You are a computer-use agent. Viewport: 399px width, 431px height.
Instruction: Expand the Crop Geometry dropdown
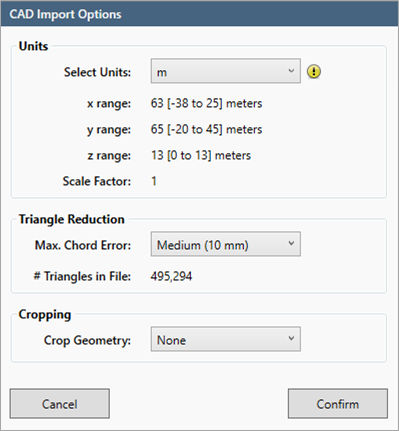[x=226, y=339]
